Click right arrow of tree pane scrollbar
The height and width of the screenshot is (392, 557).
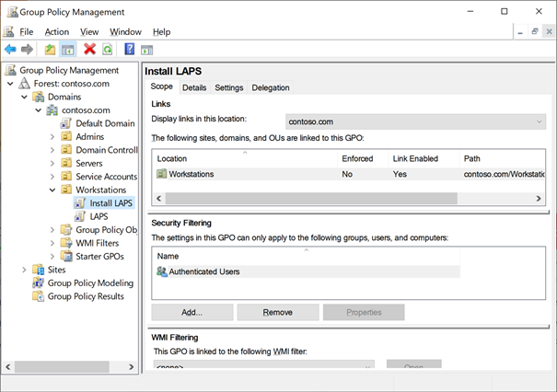[x=131, y=367]
